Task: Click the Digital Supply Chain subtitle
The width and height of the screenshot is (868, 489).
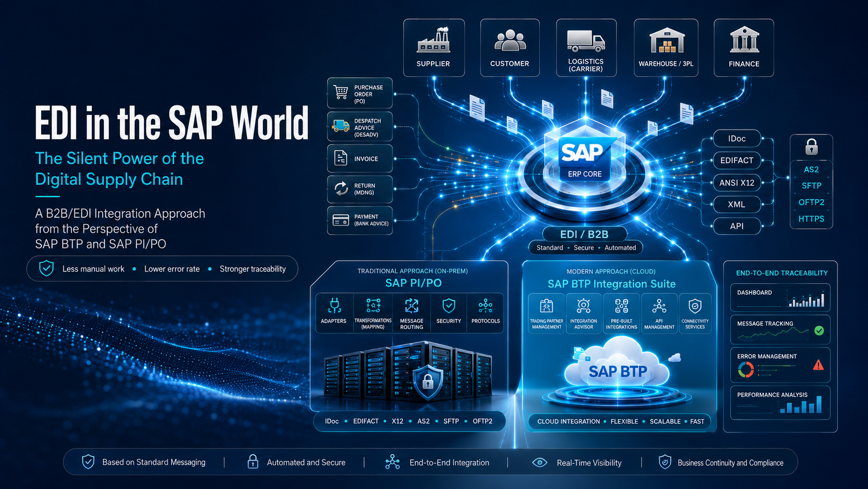Action: 109,179
